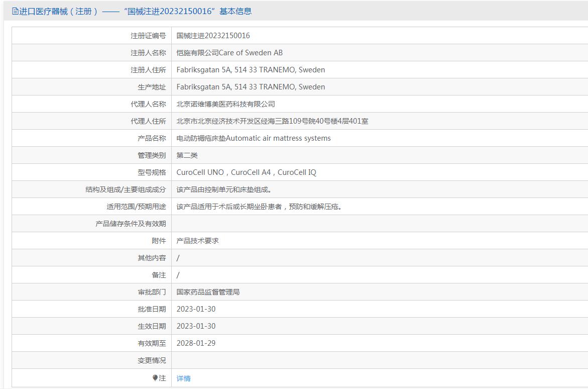Select the 第二类 category value

[187, 155]
